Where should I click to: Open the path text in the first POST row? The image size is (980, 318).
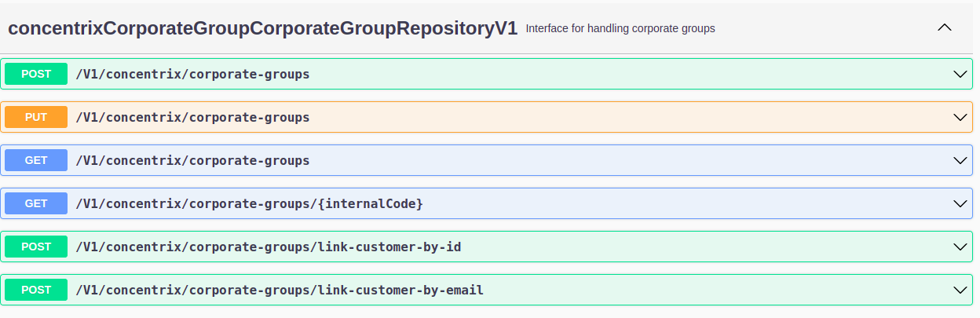tap(192, 74)
